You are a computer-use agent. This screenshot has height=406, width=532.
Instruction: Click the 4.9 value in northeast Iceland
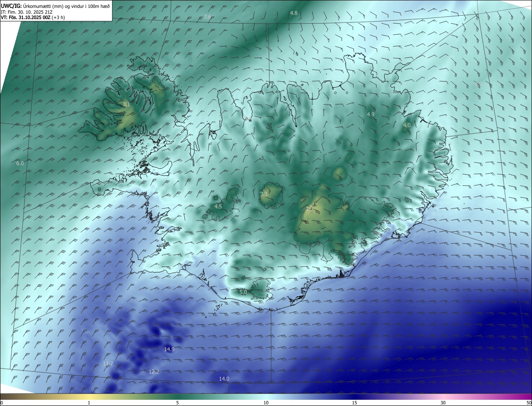pyautogui.click(x=371, y=114)
